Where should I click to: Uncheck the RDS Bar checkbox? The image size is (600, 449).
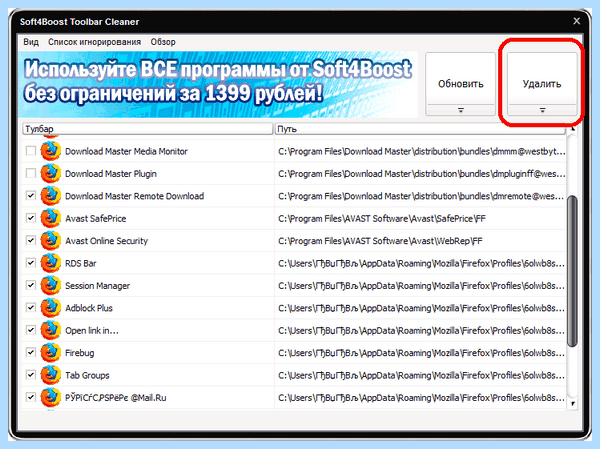(31, 263)
